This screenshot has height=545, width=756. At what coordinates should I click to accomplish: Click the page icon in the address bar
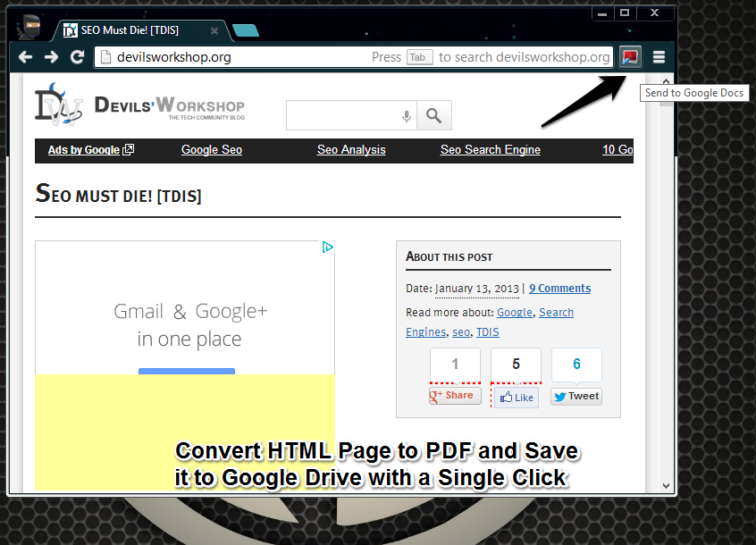105,57
